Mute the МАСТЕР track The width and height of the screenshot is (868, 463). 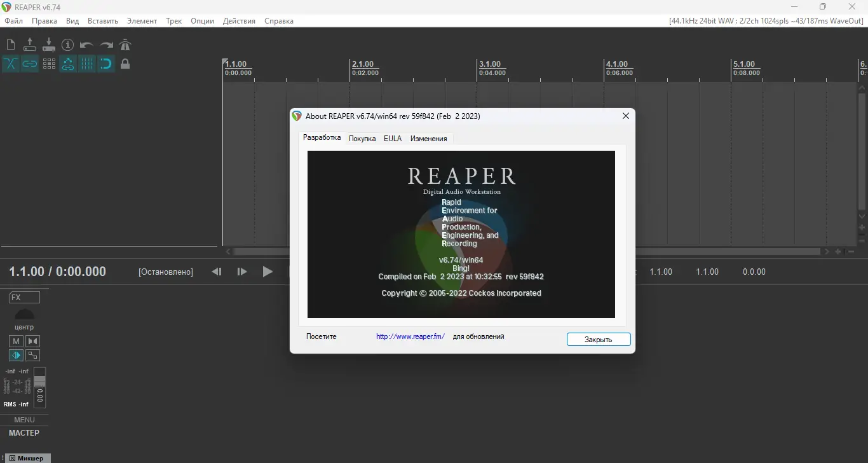[15, 342]
